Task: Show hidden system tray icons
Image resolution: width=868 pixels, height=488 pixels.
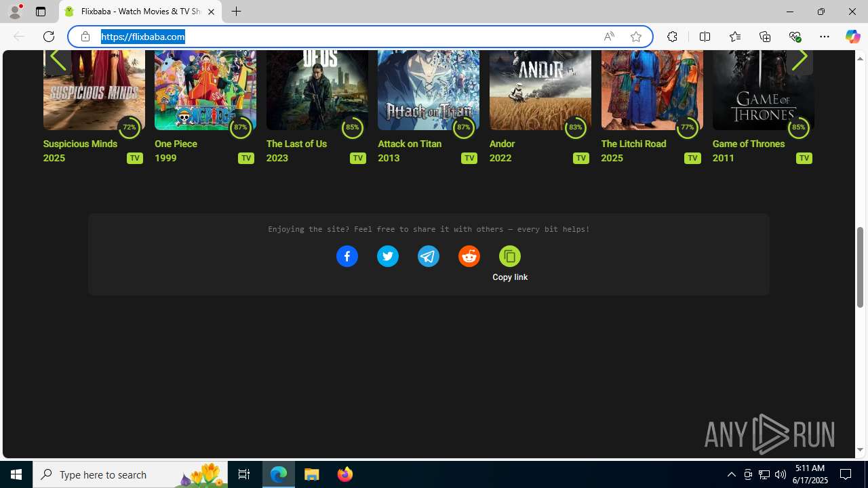Action: pyautogui.click(x=731, y=474)
